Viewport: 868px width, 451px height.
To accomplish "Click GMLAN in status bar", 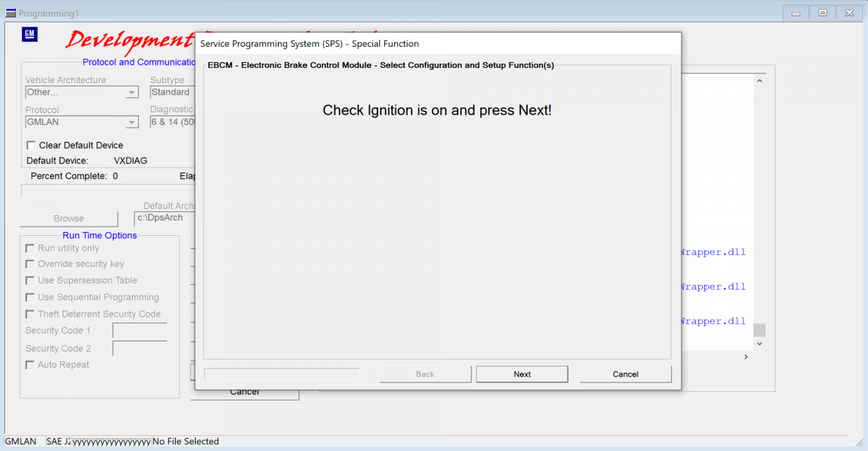I will 21,441.
